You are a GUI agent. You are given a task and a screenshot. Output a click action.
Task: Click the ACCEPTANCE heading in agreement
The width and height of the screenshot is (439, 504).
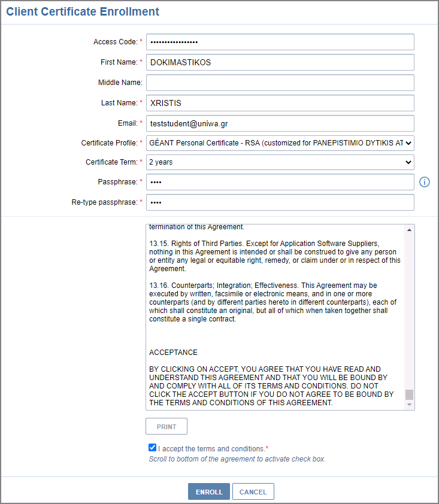173,353
